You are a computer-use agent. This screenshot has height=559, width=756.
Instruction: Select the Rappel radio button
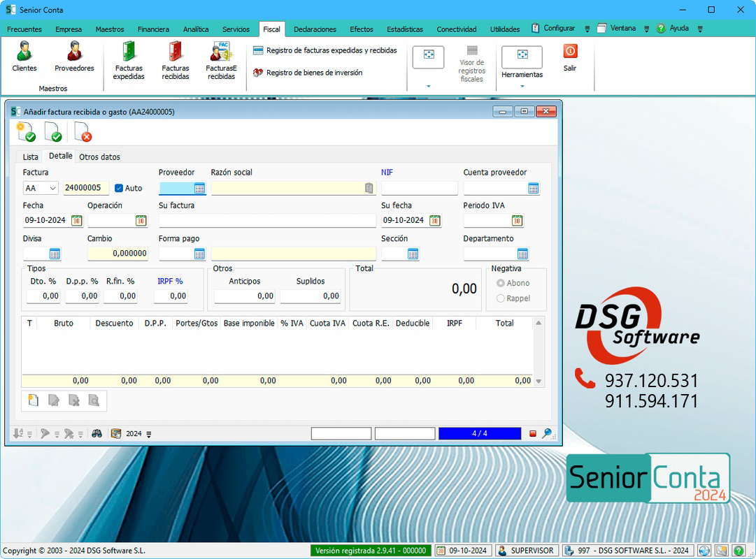[x=501, y=299]
